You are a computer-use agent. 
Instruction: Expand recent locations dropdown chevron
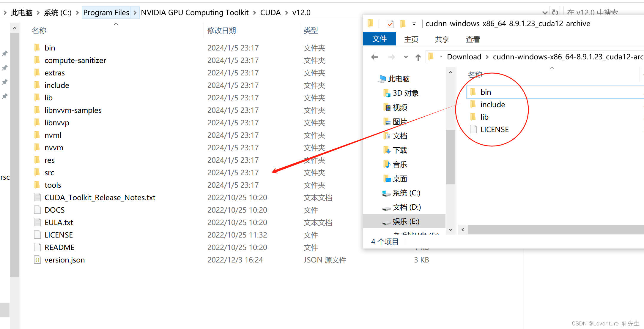(406, 57)
